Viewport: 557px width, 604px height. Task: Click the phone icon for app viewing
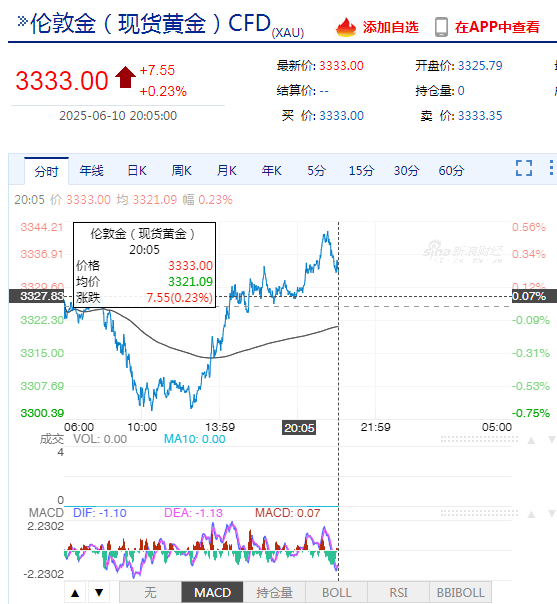click(x=441, y=27)
